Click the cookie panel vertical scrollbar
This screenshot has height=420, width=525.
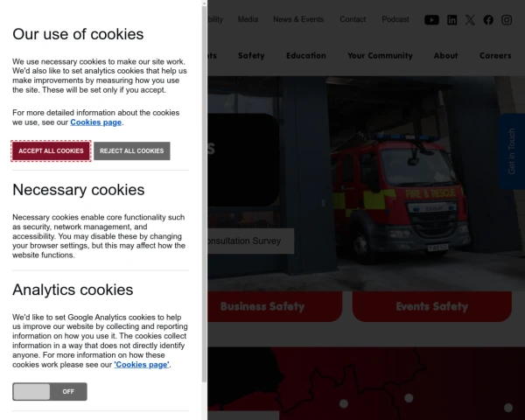[x=204, y=194]
